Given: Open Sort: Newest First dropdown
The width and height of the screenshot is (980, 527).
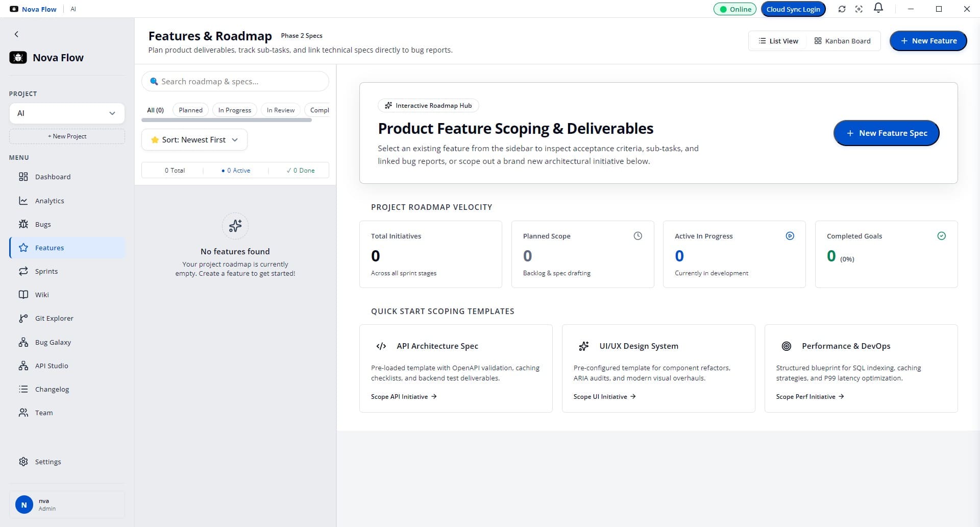Looking at the screenshot, I should pos(194,140).
